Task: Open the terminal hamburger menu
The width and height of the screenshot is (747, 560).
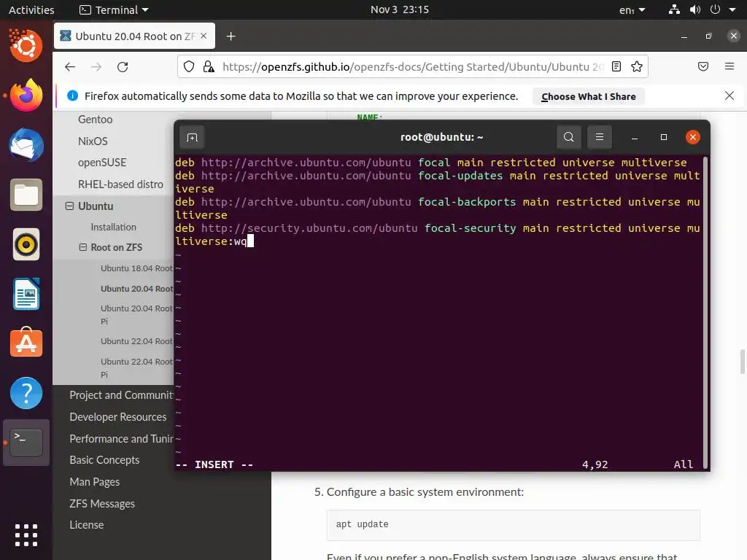Action: [x=600, y=137]
